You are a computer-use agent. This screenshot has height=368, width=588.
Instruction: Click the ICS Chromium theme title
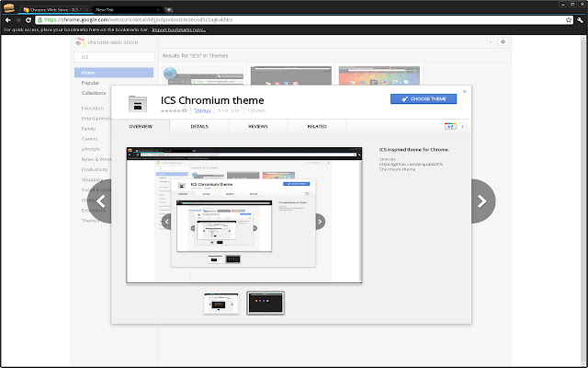coord(212,100)
